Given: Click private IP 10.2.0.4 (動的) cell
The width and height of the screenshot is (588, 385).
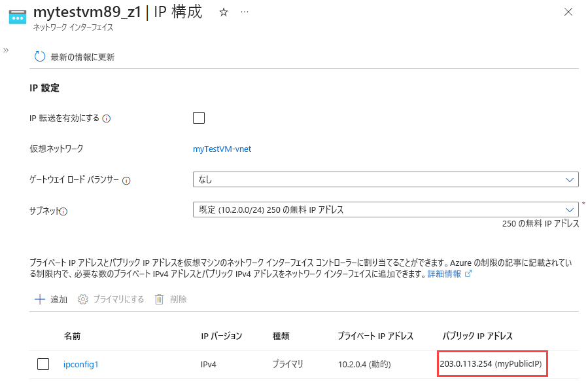Looking at the screenshot, I should 364,364.
